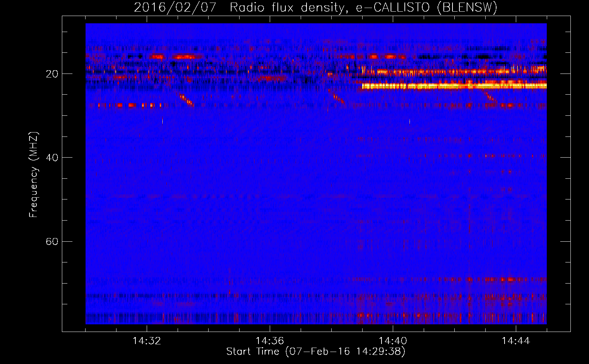Click the 'Start Time (07-Feb-16 14:29:38)' label
Screen dimensions: 589x364
tap(316, 352)
